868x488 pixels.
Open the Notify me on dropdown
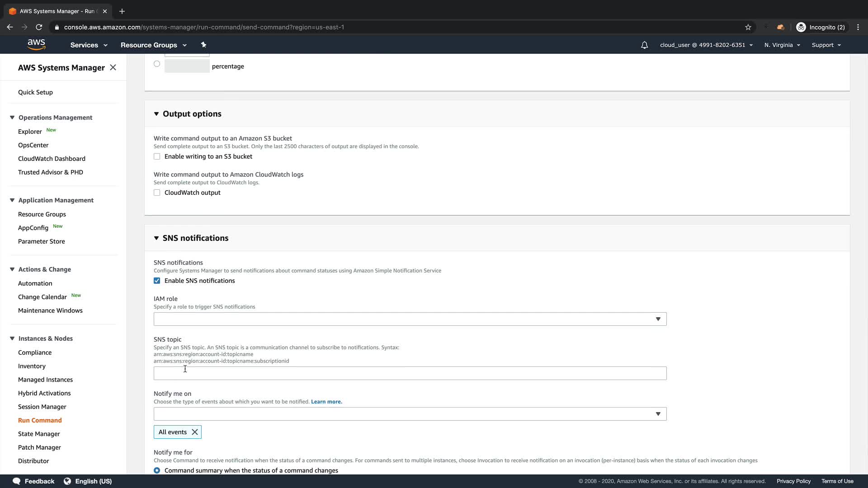point(410,414)
